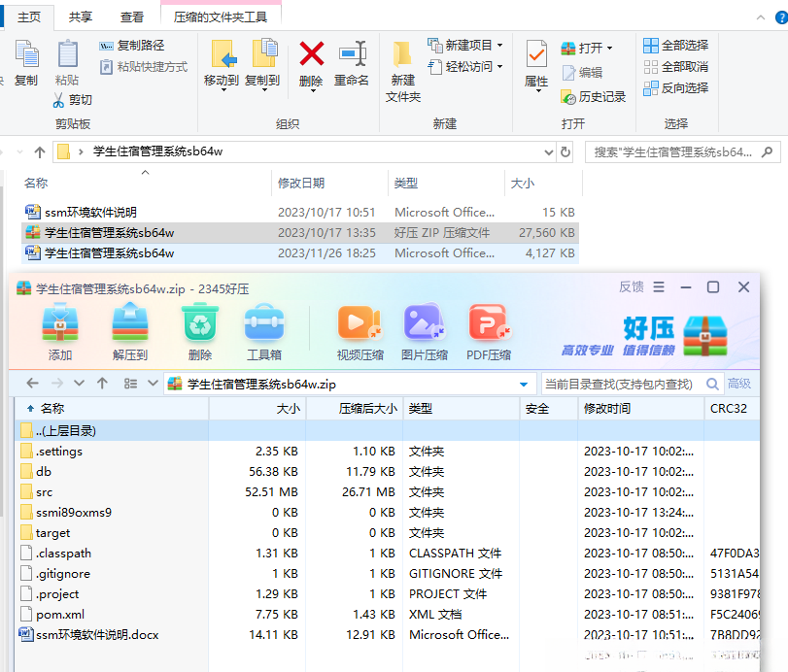The image size is (788, 672).
Task: Click the 复制路径 button
Action: pos(132,46)
